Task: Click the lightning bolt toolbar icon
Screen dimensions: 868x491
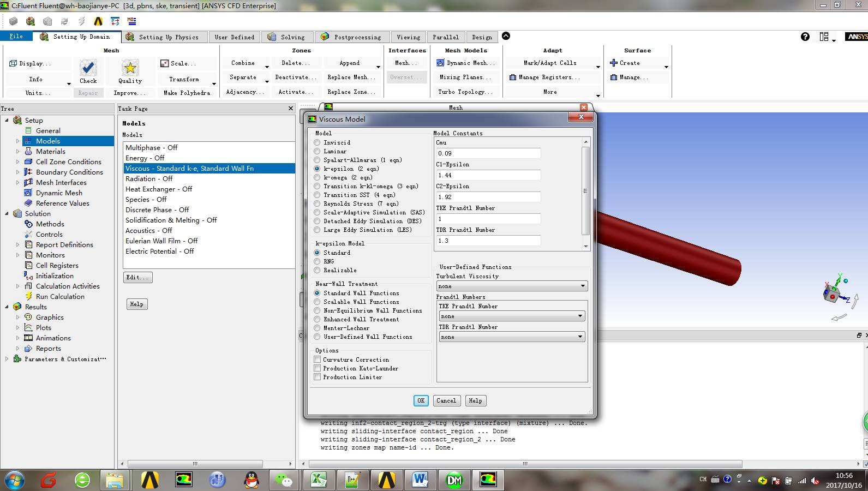Action: (81, 21)
